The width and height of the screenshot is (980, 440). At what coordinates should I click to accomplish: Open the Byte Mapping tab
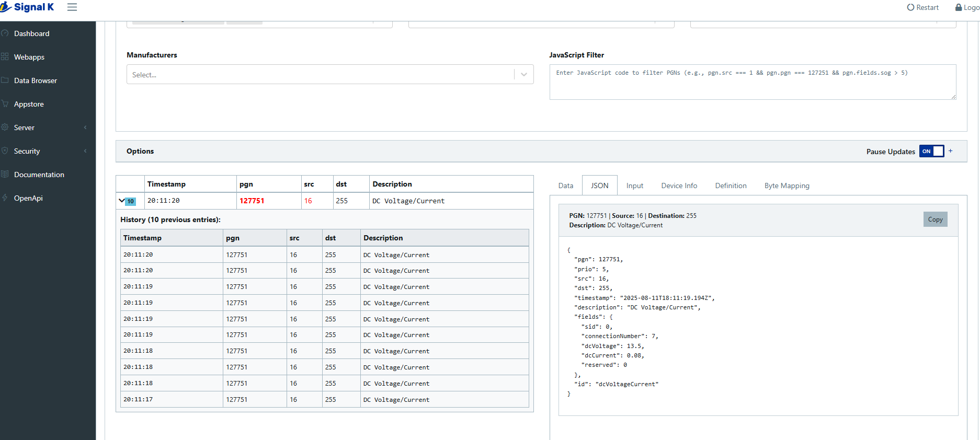tap(787, 186)
